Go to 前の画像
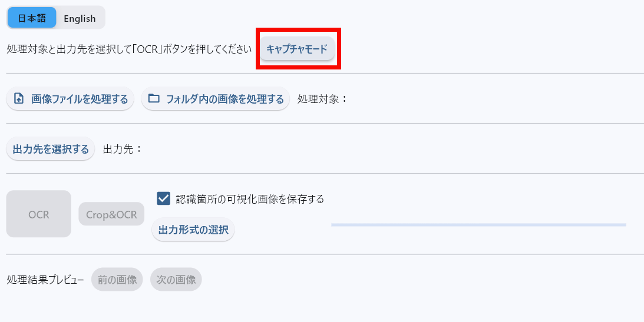Image resolution: width=644 pixels, height=322 pixels. tap(117, 280)
